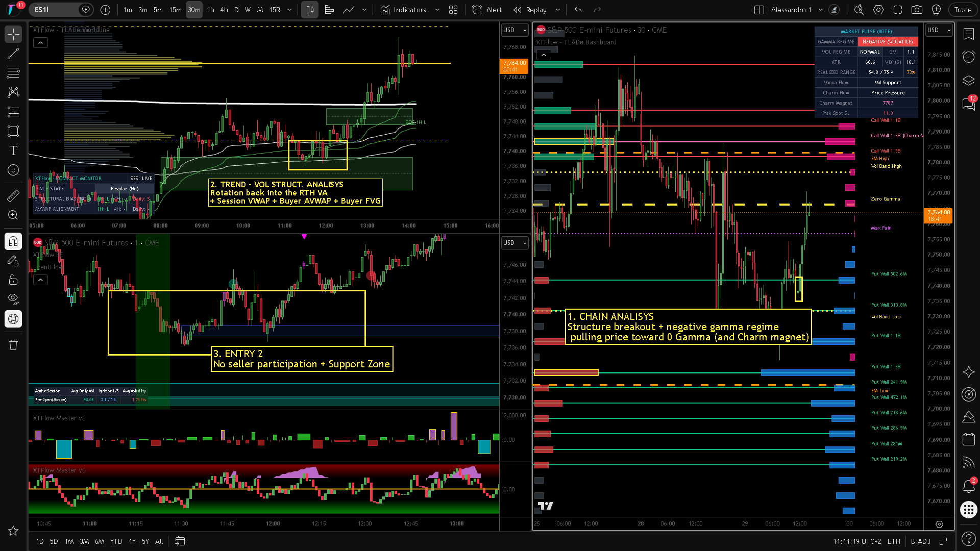
Task: Start bar Replay mode
Action: coord(530,10)
